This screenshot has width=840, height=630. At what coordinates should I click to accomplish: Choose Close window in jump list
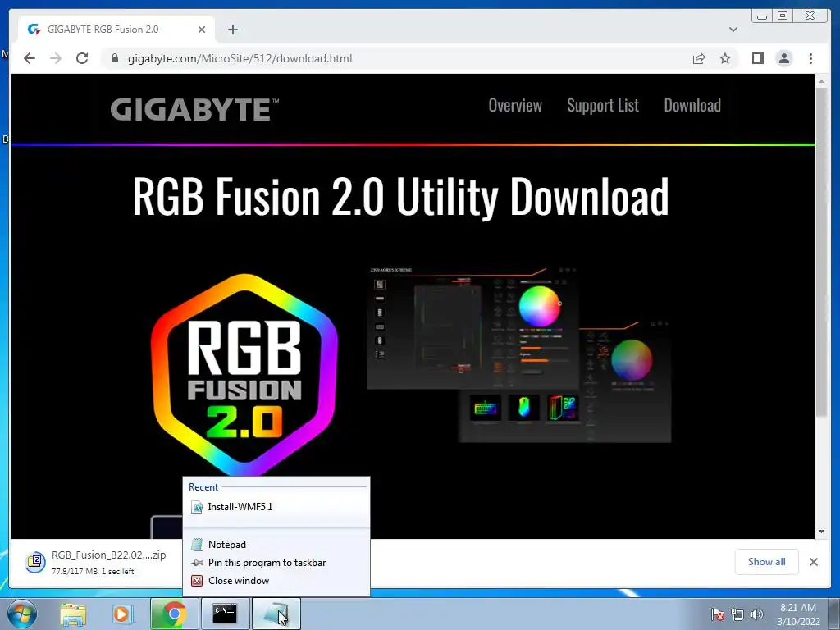coord(276,581)
